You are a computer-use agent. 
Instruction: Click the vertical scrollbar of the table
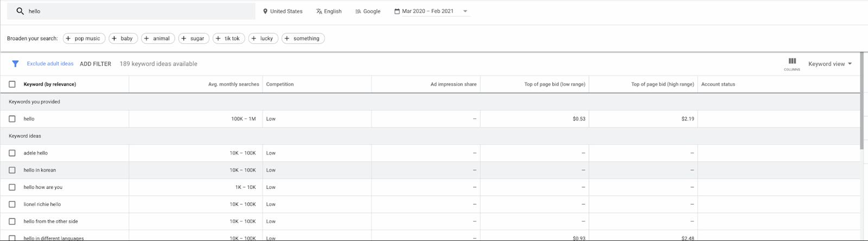[863, 102]
